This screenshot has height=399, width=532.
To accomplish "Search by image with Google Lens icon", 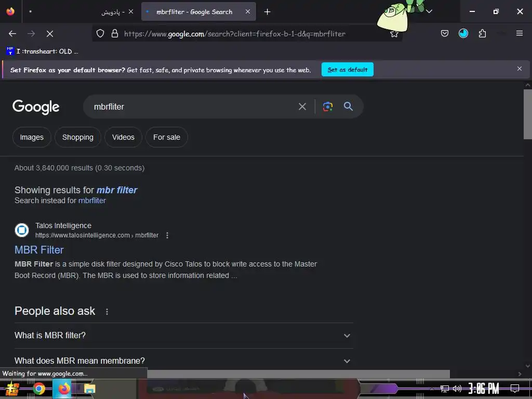I will coord(327,107).
